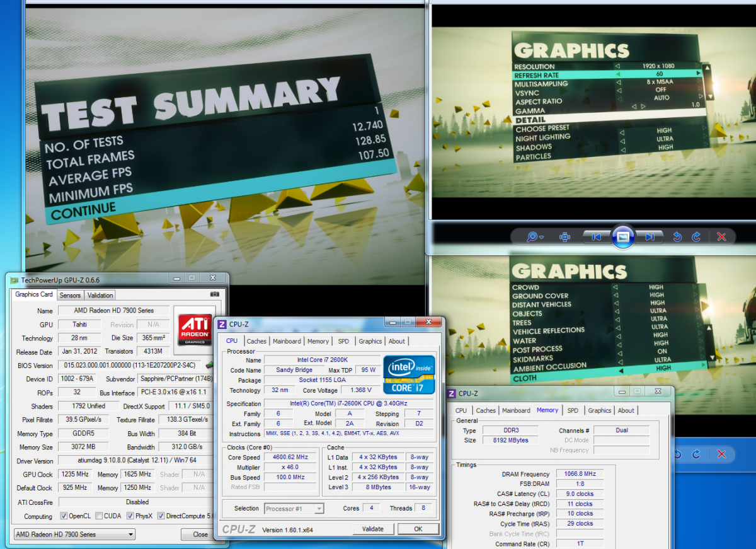Click the GPU Clock value 1235 MHz

[x=75, y=475]
